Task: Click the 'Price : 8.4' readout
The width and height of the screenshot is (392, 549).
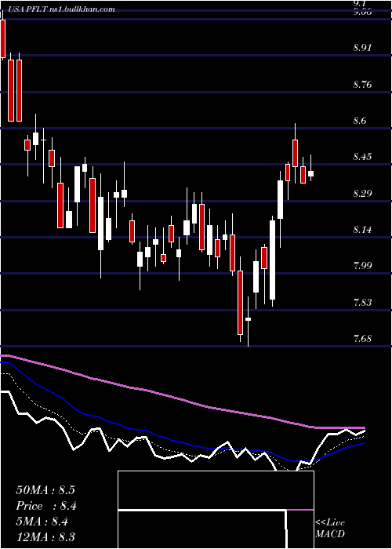Action: 46,506
